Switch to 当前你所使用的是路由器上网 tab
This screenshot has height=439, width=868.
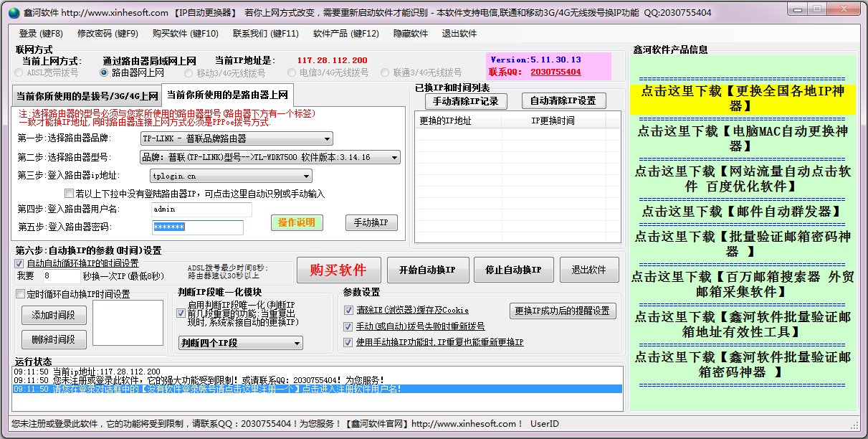[x=227, y=94]
